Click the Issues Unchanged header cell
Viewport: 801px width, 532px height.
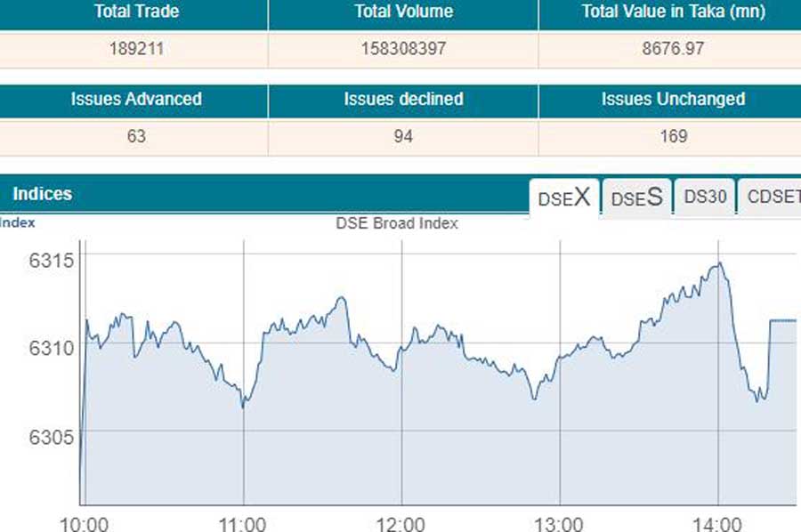click(673, 100)
